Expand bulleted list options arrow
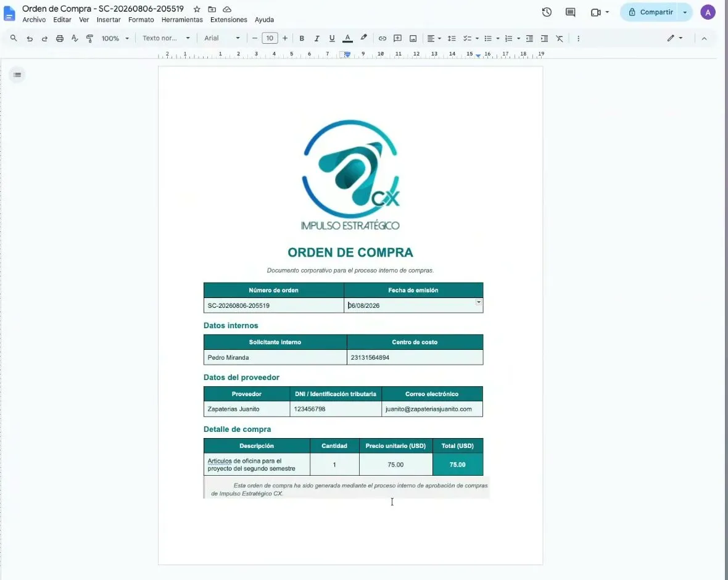 pyautogui.click(x=497, y=38)
